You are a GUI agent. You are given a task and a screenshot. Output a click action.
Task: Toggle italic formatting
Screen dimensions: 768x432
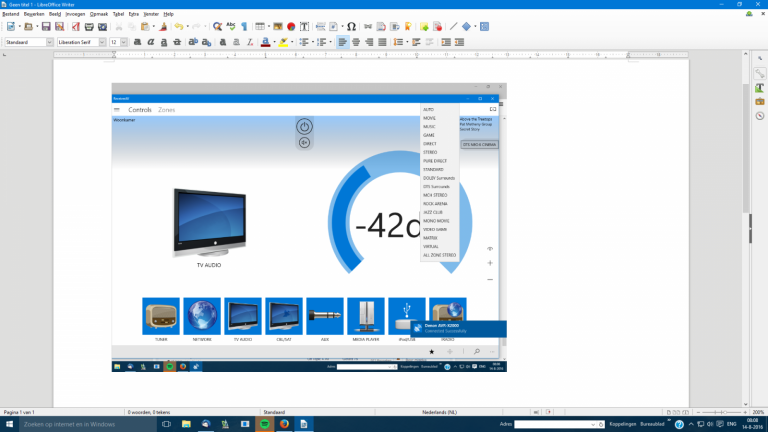(148, 42)
